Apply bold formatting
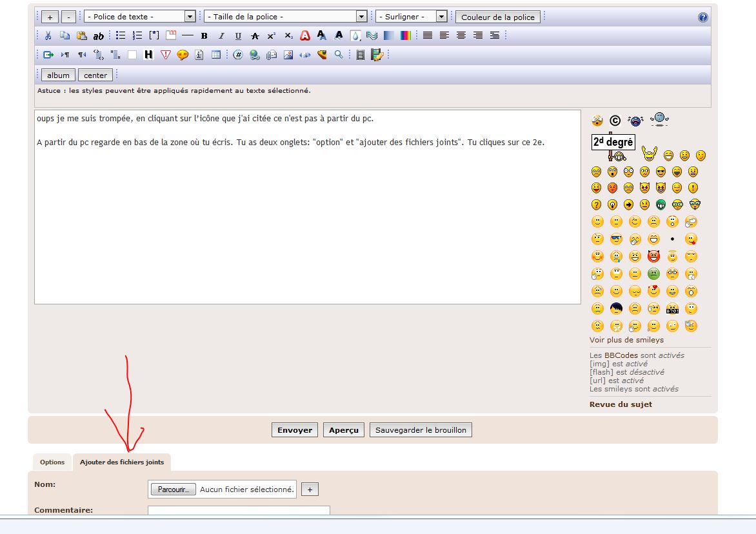 [204, 35]
